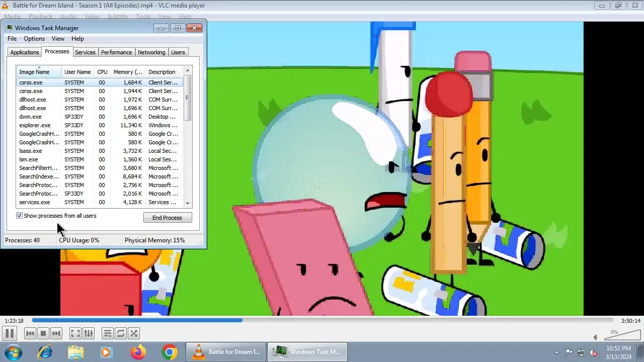Select the lsass.exe process row
Screen dimensions: 644x362
[x=100, y=151]
